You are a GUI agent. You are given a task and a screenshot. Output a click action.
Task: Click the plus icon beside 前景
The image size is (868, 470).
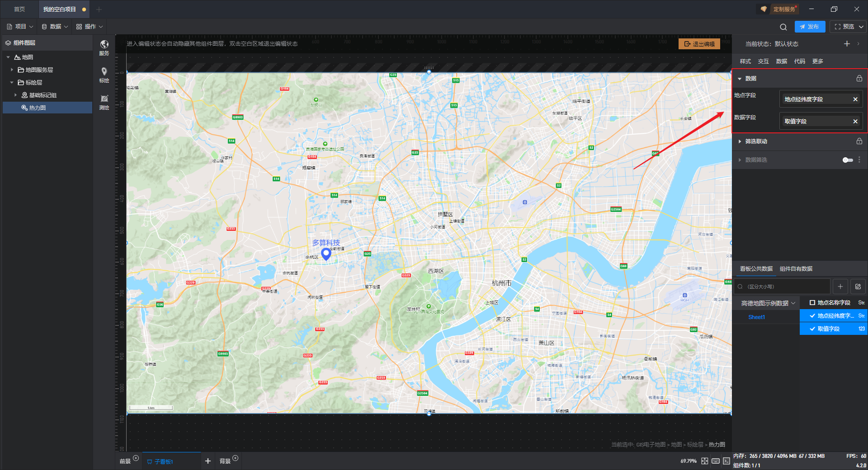(x=136, y=458)
